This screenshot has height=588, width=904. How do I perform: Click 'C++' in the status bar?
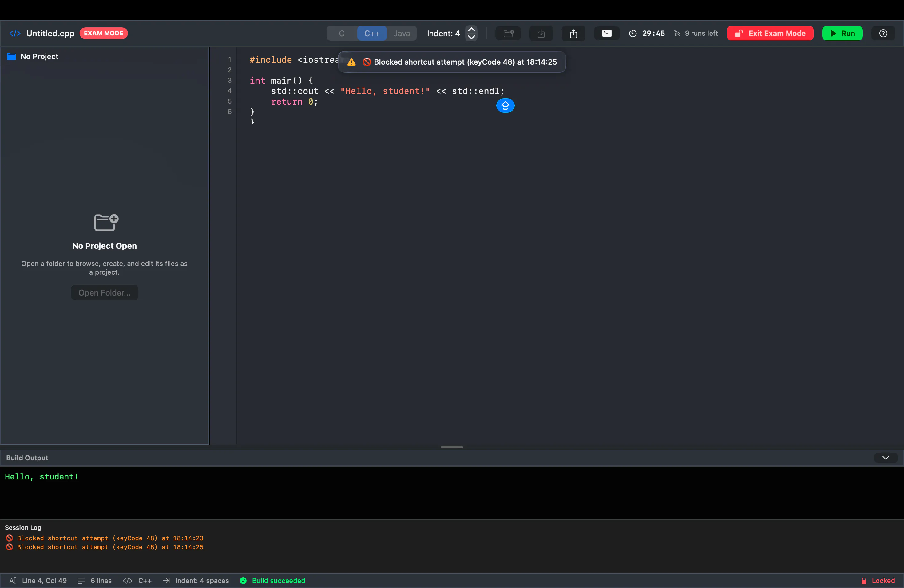pos(145,580)
